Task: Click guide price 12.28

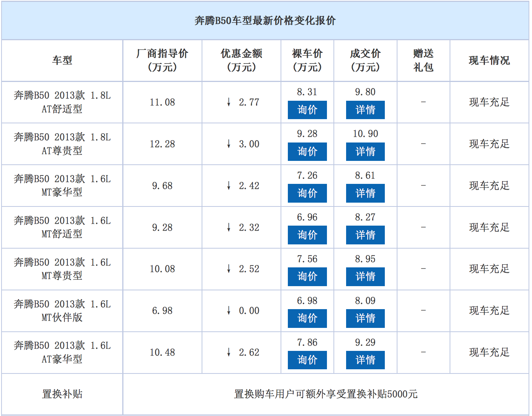Action: click(x=162, y=144)
